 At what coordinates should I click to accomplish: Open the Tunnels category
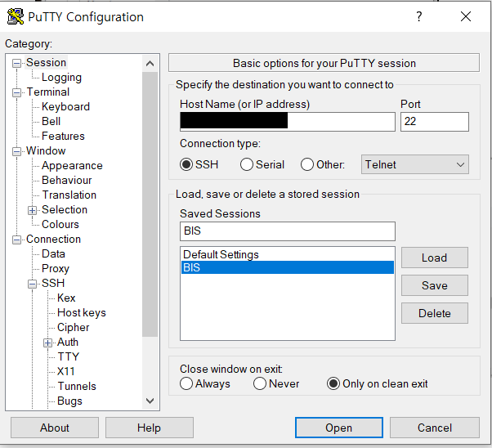coord(77,386)
